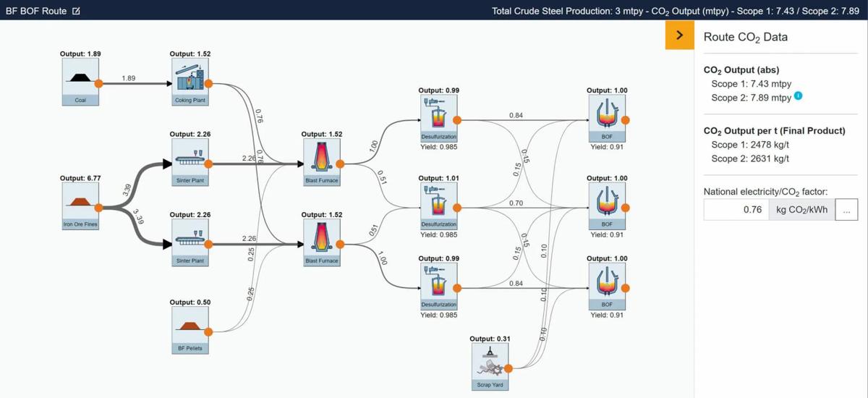Click CO2 Output per t heading
Image resolution: width=868 pixels, height=398 pixels.
pos(775,131)
